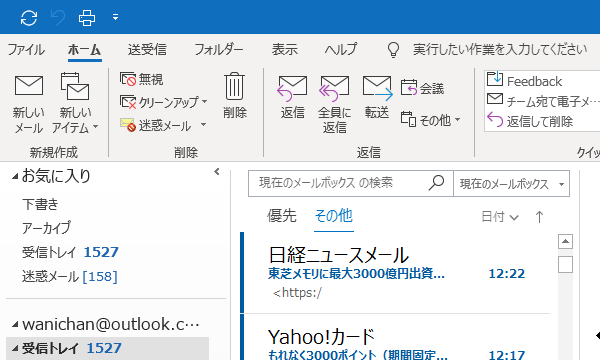The height and width of the screenshot is (360, 600).
Task: Open the ヘルプ ribbon tab
Action: click(x=341, y=49)
